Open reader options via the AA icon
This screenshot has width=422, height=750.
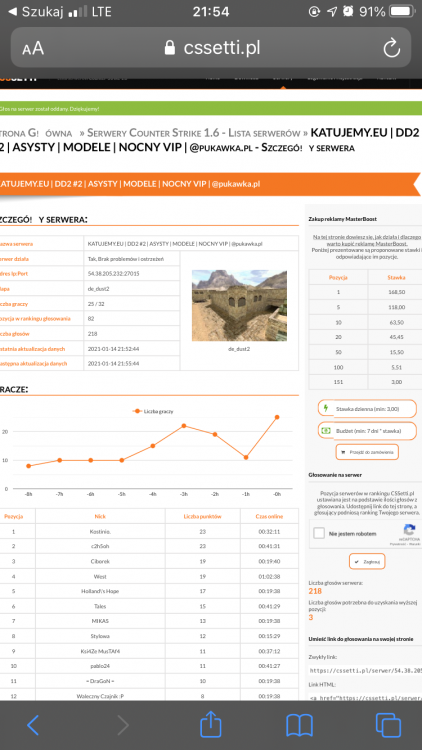[33, 48]
